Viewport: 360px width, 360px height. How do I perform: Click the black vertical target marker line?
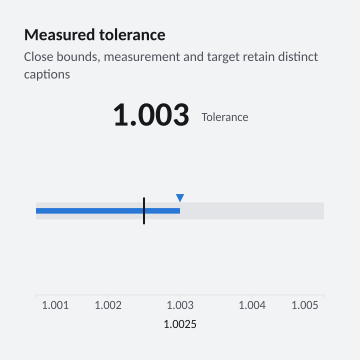[144, 211]
